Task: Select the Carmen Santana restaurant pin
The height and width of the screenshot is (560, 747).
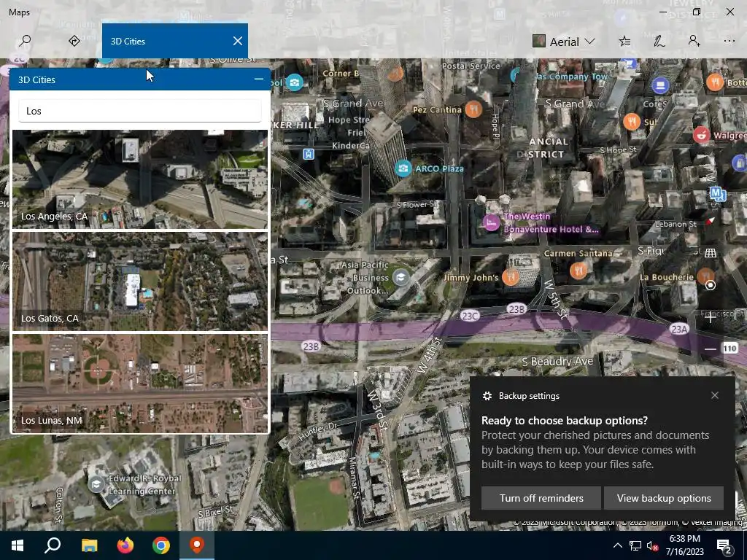Action: coord(578,271)
